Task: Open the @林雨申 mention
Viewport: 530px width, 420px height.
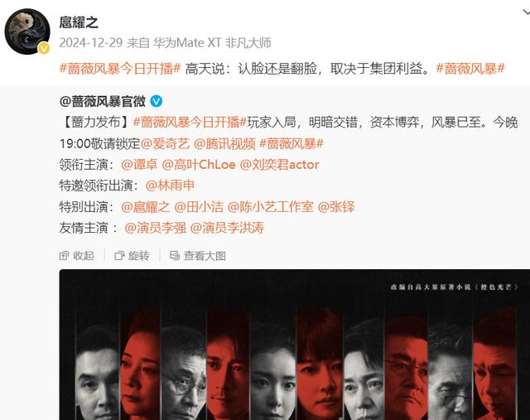Action: (x=170, y=186)
